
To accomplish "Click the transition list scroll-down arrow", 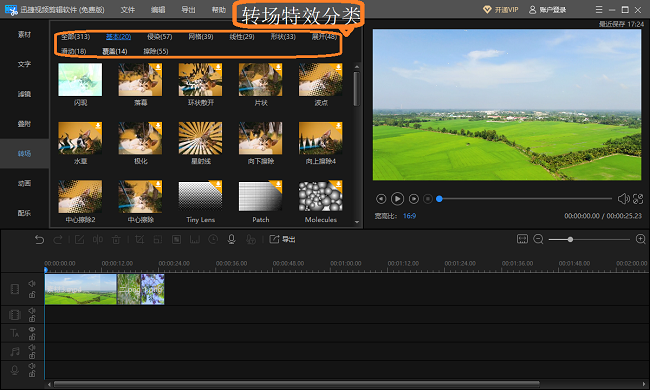I will [x=357, y=222].
